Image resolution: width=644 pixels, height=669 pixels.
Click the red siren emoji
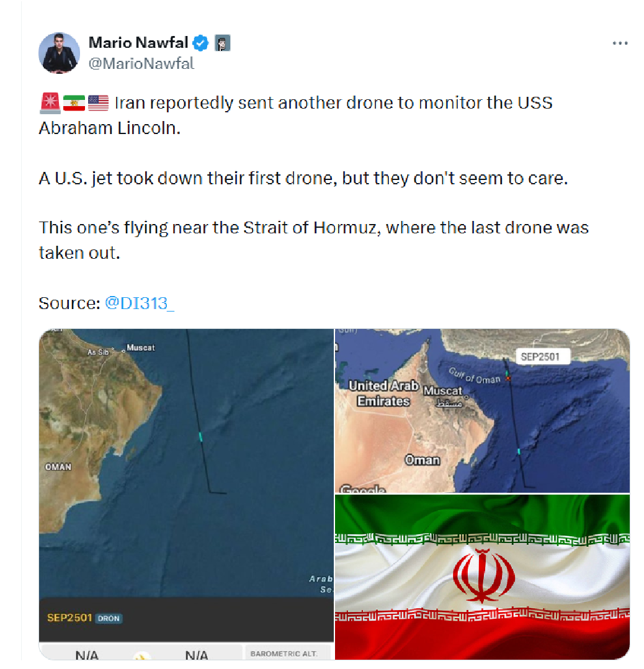pos(49,102)
